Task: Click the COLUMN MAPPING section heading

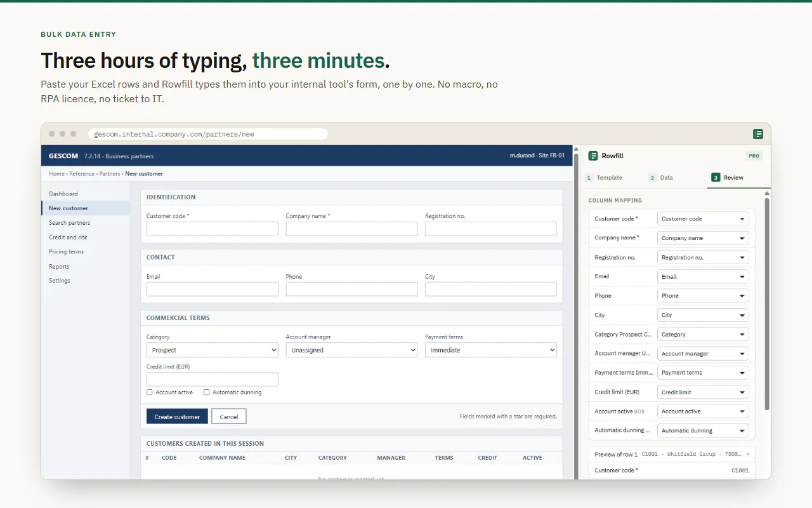Action: pos(615,201)
